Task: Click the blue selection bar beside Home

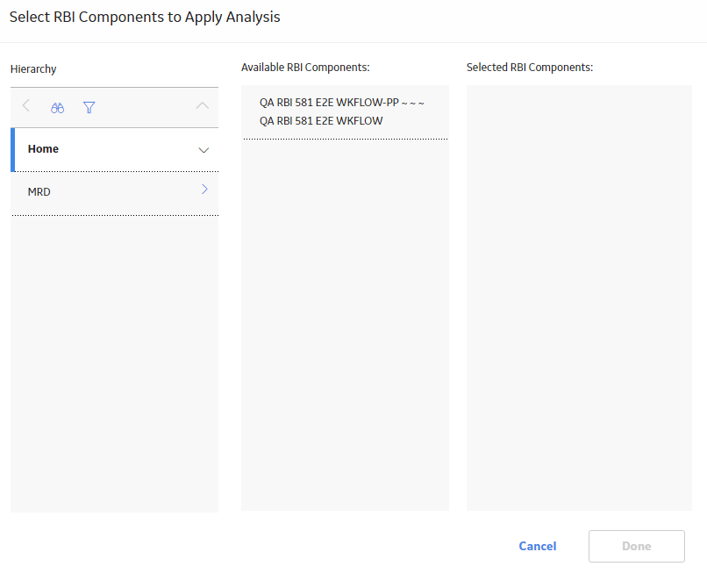Action: 12,150
